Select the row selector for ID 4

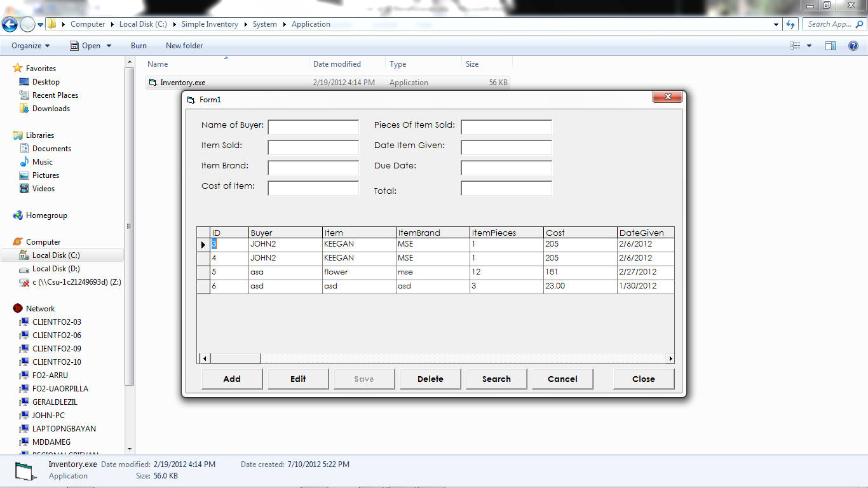pyautogui.click(x=203, y=258)
